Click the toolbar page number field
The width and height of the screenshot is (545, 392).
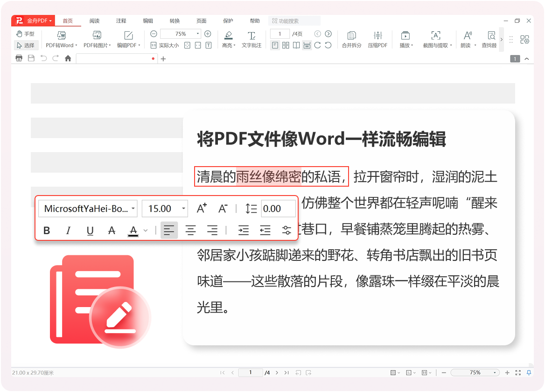(x=280, y=34)
